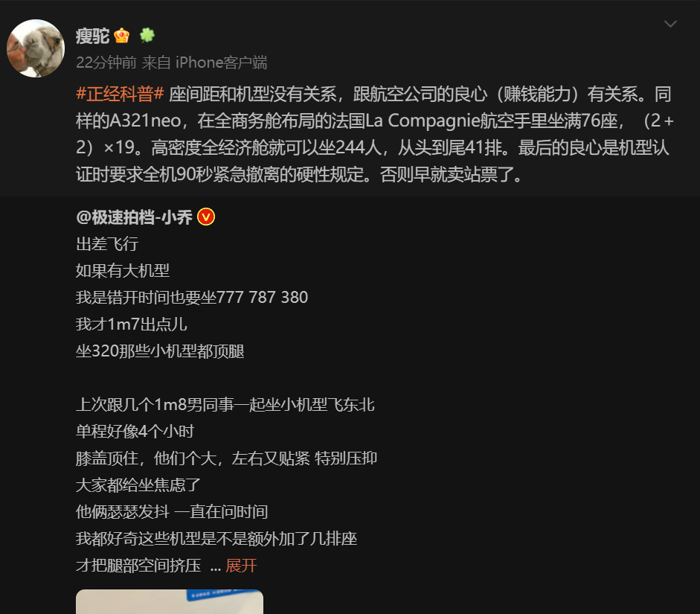Open the #正经科普# hashtag topic
This screenshot has width=700, height=614.
point(120,94)
